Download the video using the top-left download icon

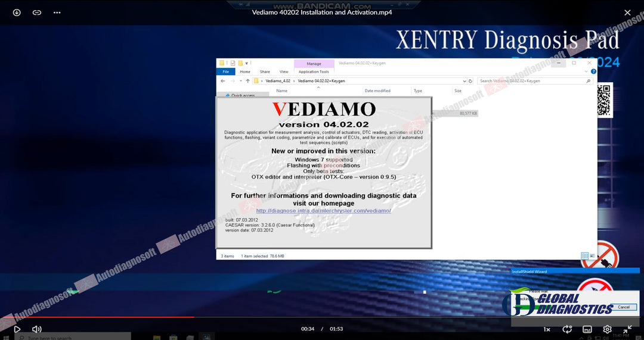point(17,13)
